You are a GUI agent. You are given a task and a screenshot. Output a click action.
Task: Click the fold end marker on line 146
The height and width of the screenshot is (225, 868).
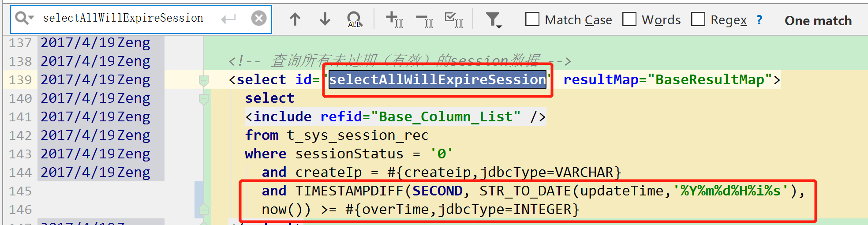204,210
